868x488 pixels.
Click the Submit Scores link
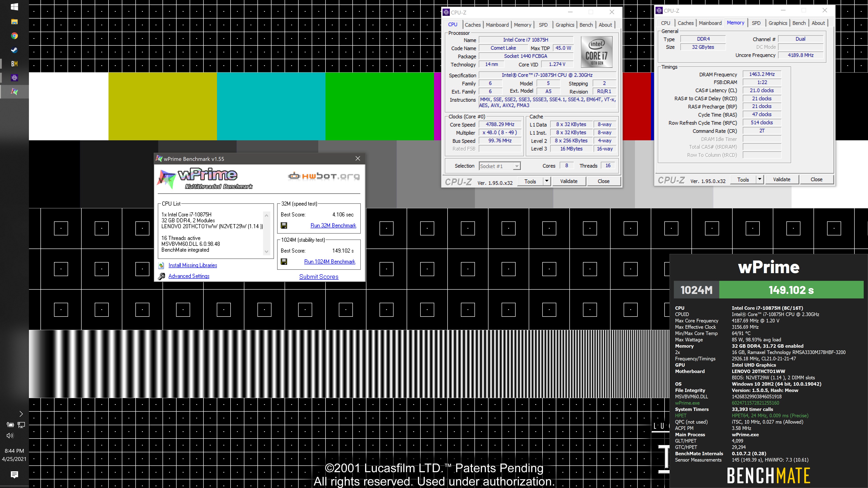click(x=319, y=277)
